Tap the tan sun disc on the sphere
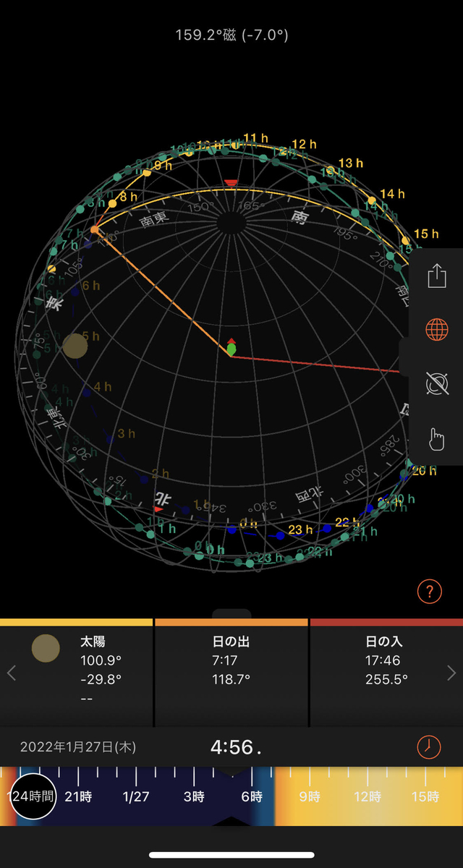The image size is (463, 868). pos(75,346)
